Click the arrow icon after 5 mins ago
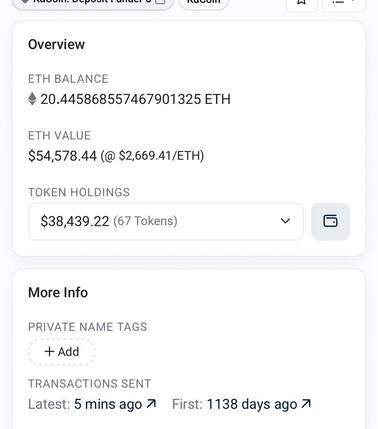The width and height of the screenshot is (378, 429). (151, 404)
